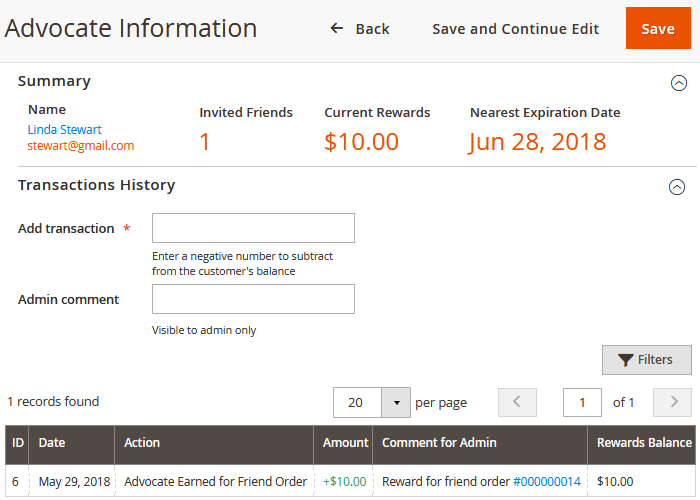This screenshot has height=500, width=700.
Task: Click the stewart@gmail.com email
Action: (81, 146)
